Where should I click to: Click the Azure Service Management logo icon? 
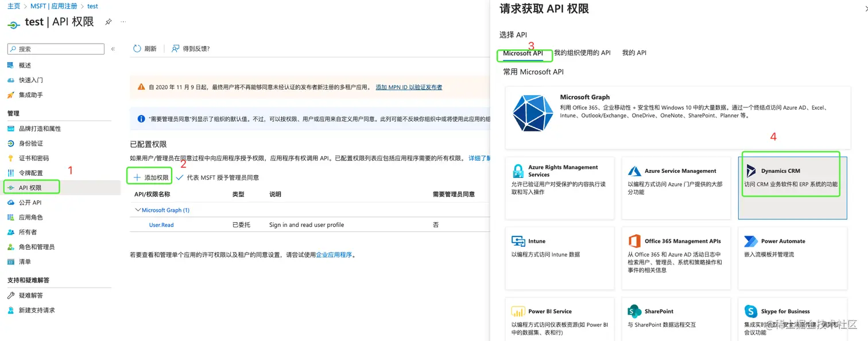(x=634, y=171)
